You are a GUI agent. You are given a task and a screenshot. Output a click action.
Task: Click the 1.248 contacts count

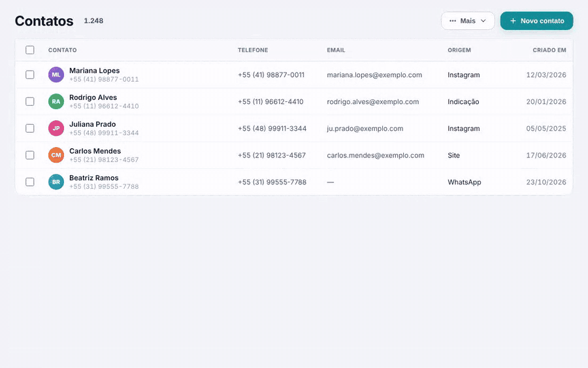93,21
